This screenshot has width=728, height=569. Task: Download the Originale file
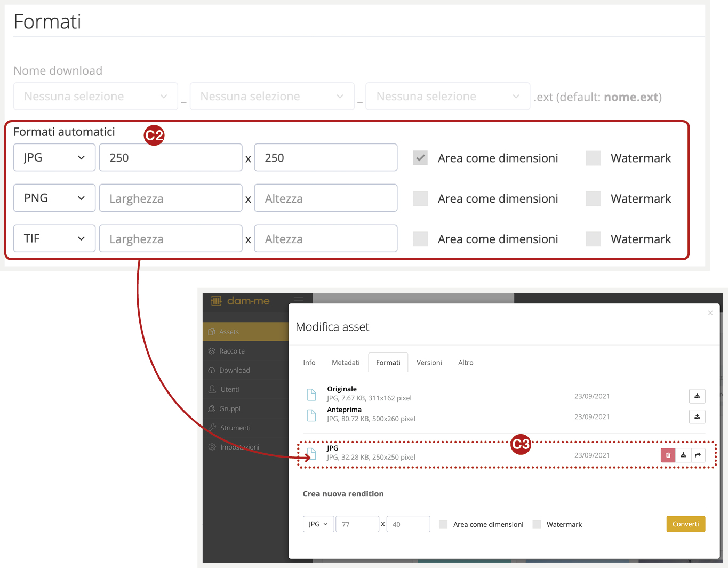pos(697,396)
